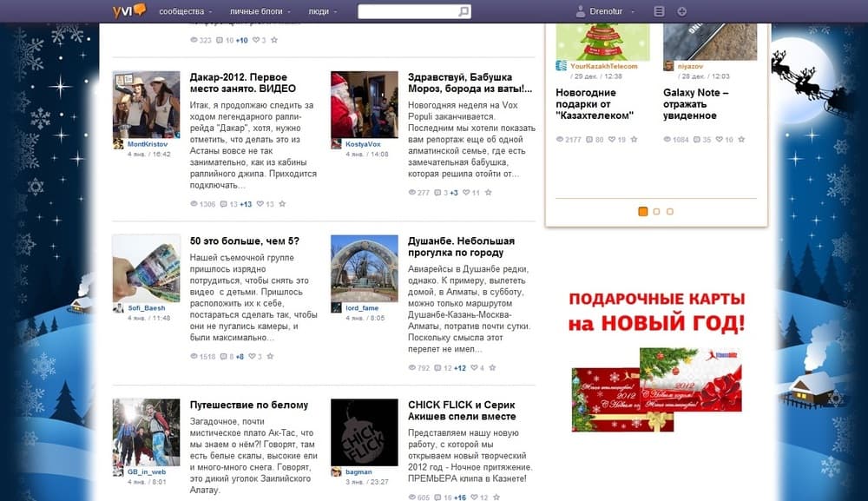The height and width of the screenshot is (501, 868).
Task: Open comments icon of Дакар-2012 post
Action: [224, 204]
